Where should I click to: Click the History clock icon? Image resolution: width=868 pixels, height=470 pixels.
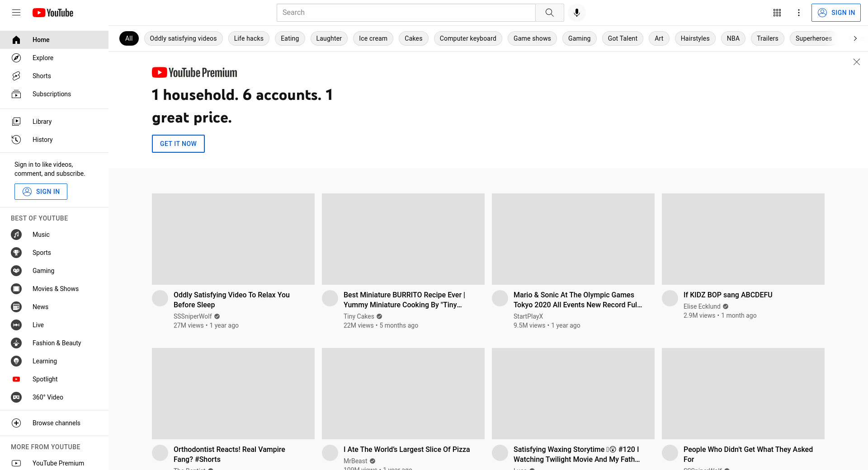click(16, 140)
